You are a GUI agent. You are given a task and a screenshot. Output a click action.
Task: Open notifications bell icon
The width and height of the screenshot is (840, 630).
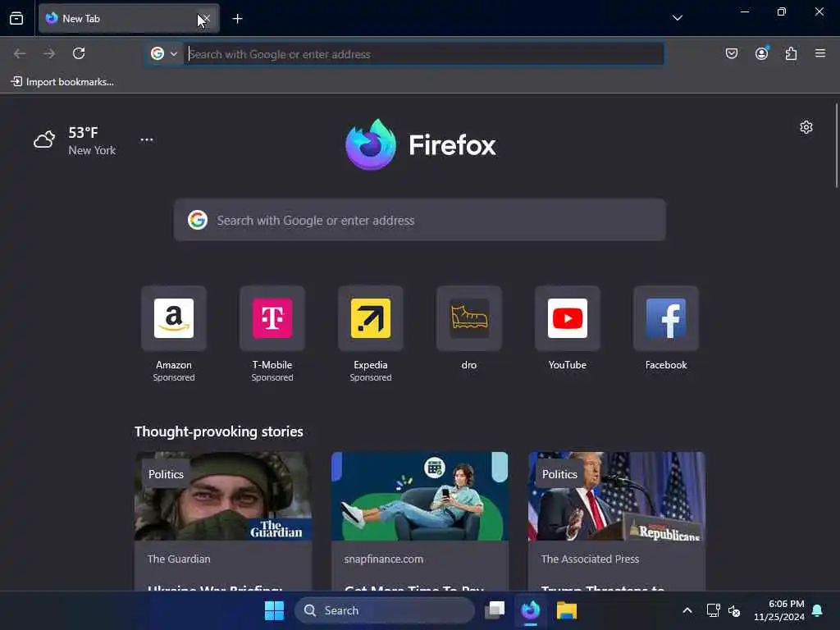point(818,610)
